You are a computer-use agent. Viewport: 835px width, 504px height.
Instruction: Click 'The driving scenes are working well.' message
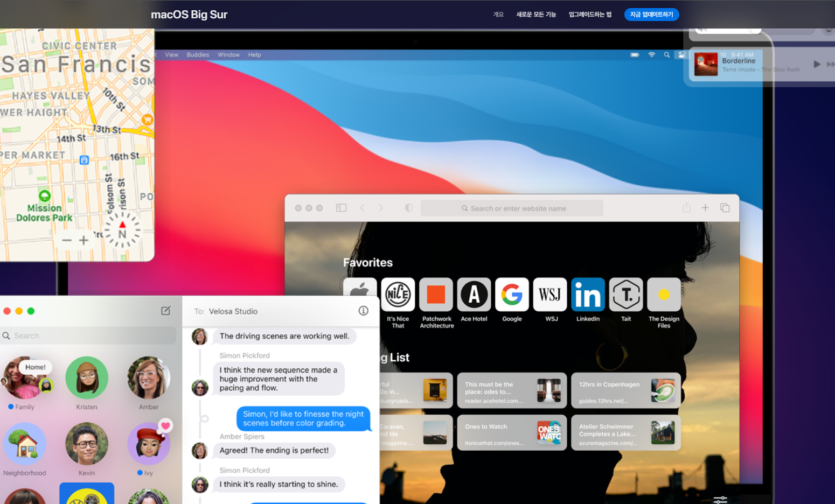[284, 336]
